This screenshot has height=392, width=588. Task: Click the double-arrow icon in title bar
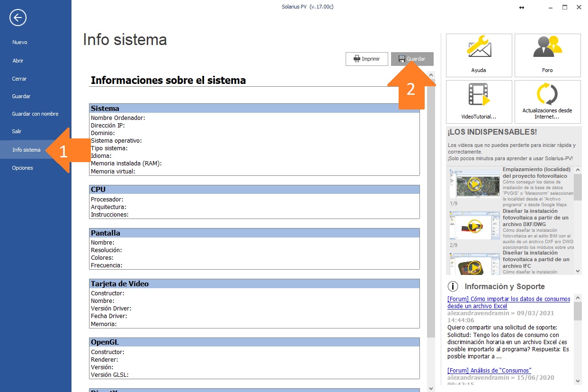pyautogui.click(x=522, y=8)
